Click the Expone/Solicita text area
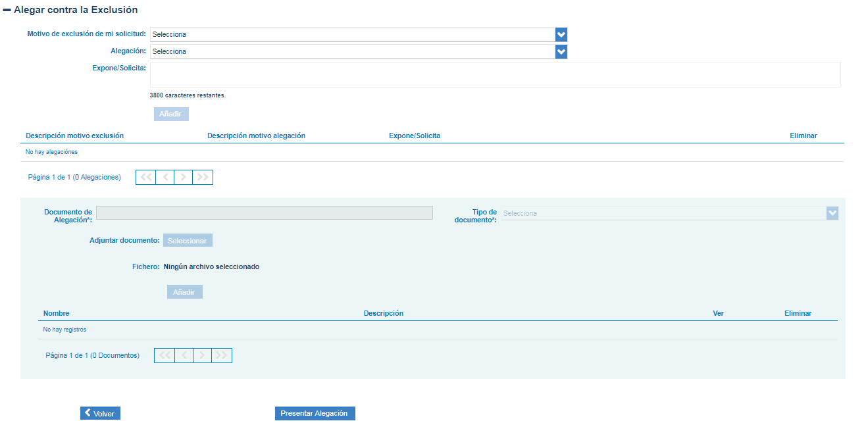Image resolution: width=868 pixels, height=423 pixels. [495, 74]
